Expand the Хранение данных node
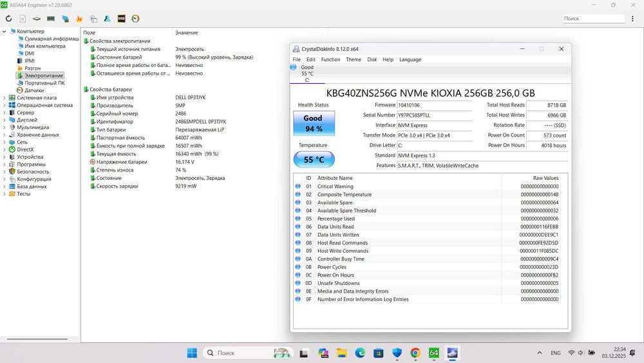Image resolution: width=644 pixels, height=363 pixels. (5, 135)
